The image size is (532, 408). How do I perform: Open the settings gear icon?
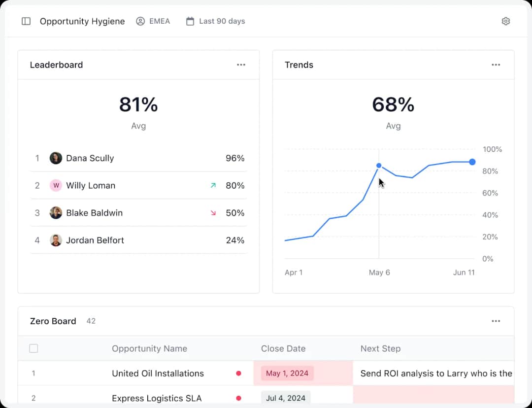coord(505,21)
